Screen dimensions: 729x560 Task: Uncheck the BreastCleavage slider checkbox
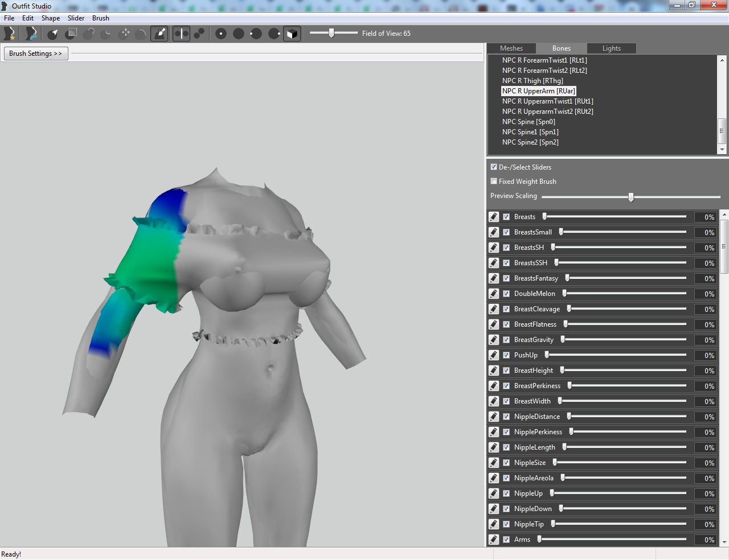point(506,309)
